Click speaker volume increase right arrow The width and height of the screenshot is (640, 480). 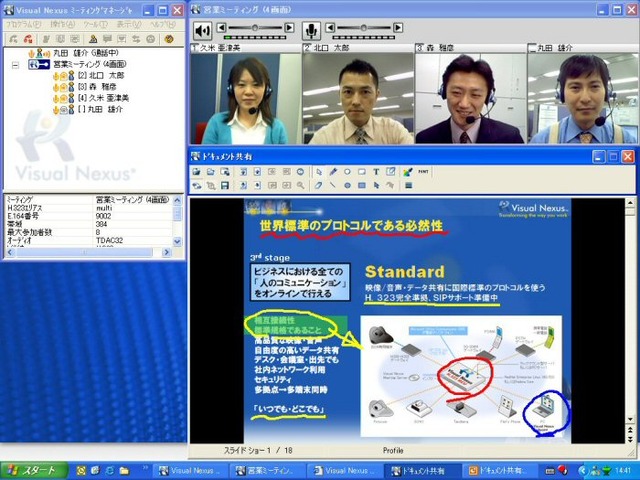click(289, 28)
